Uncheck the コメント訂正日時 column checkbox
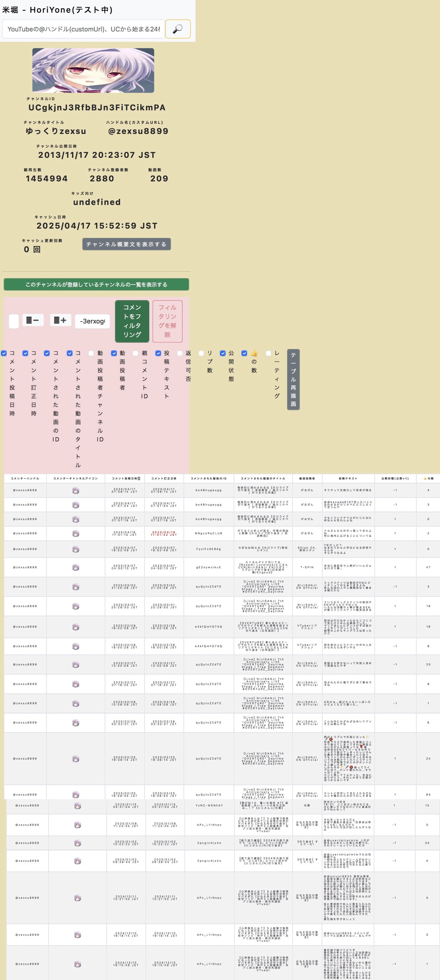The image size is (440, 980). point(25,353)
